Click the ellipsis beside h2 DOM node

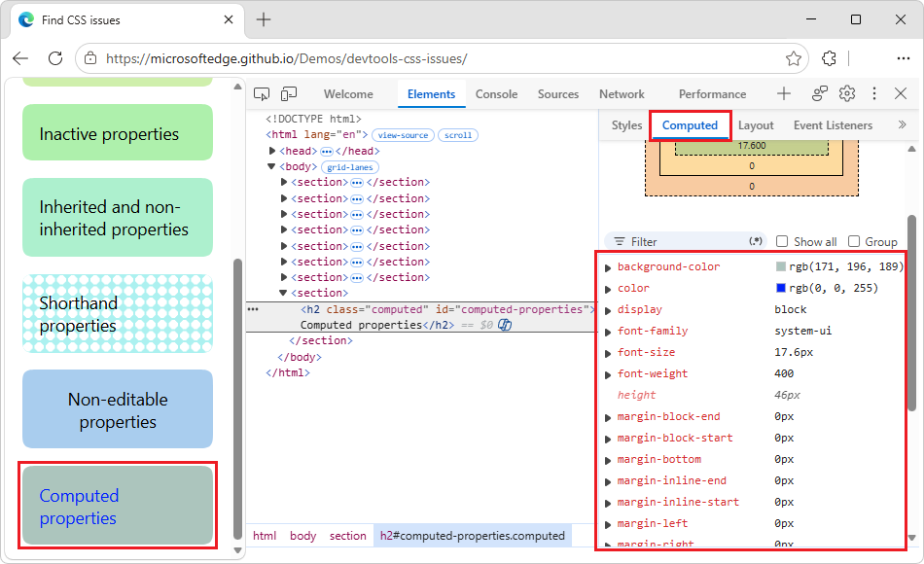(253, 309)
